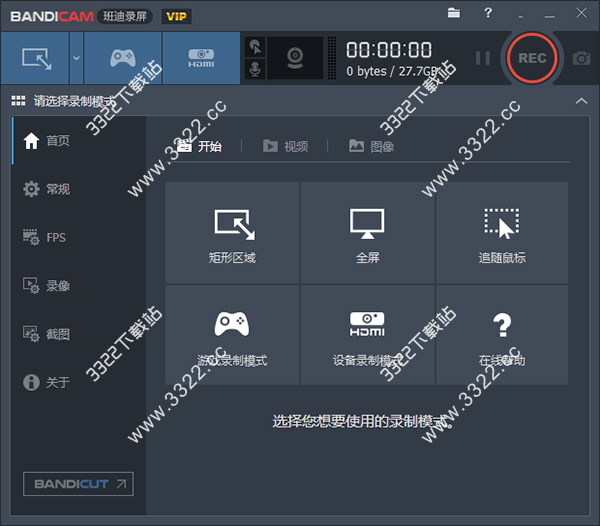Start recording with the REC button
The width and height of the screenshot is (600, 526).
[x=532, y=58]
